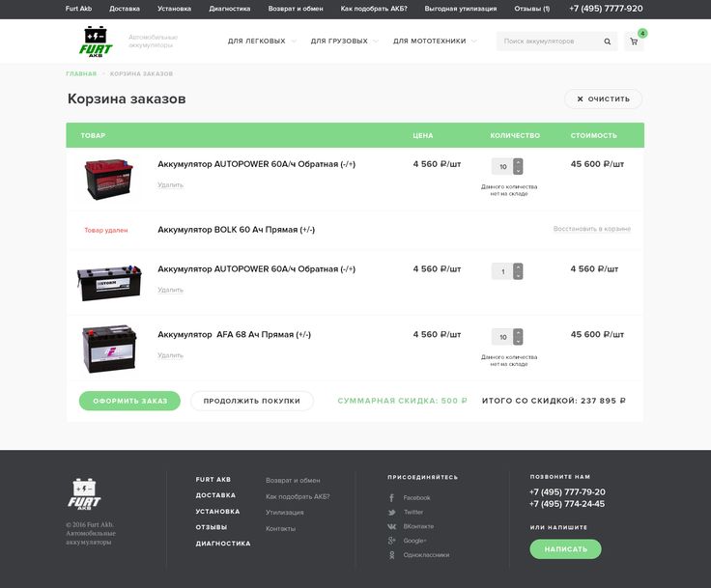Image resolution: width=711 pixels, height=588 pixels.
Task: Open the Facebook social icon link
Action: [392, 498]
